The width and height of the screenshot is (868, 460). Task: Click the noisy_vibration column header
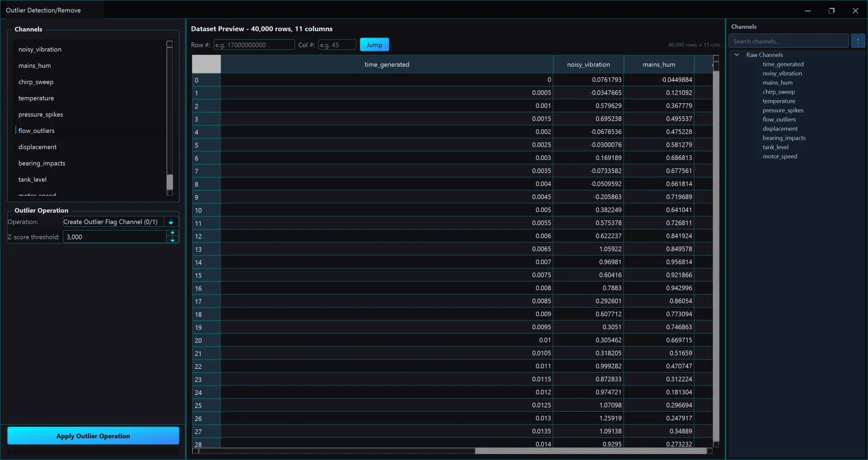tap(588, 64)
